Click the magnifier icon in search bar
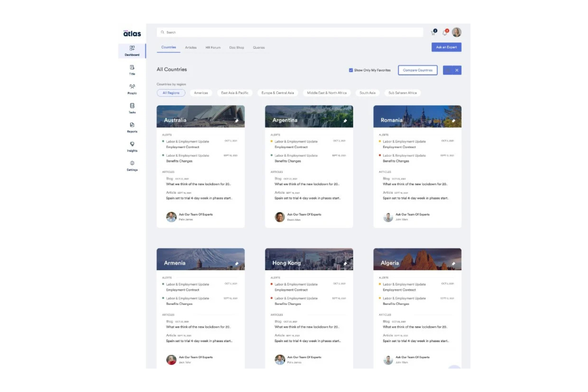Image resolution: width=588 pixels, height=392 pixels. pyautogui.click(x=162, y=32)
